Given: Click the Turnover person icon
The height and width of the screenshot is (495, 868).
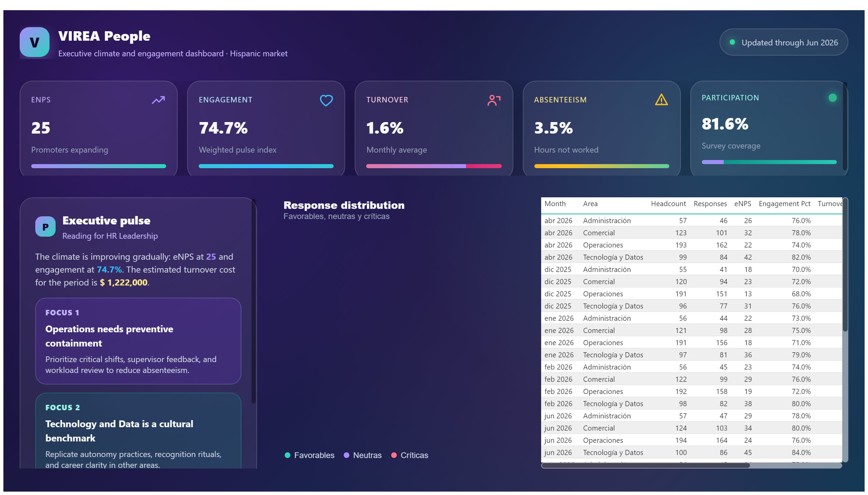Looking at the screenshot, I should (x=494, y=100).
